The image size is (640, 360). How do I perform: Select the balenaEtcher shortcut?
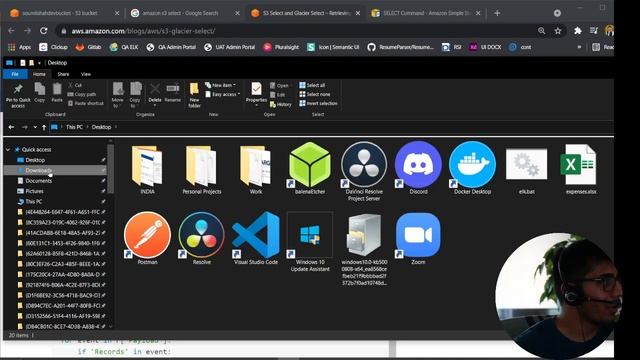click(310, 169)
